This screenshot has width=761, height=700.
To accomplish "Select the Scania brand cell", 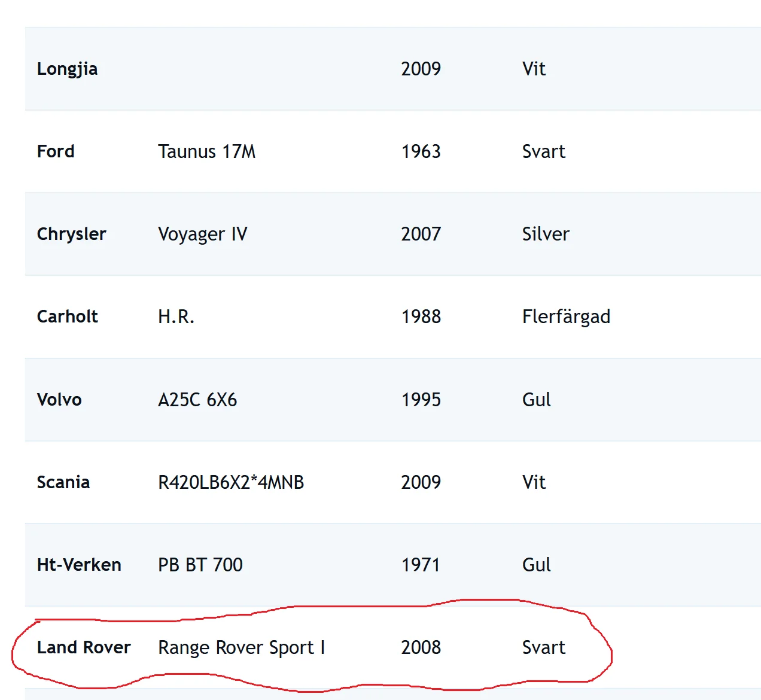I will pos(63,482).
